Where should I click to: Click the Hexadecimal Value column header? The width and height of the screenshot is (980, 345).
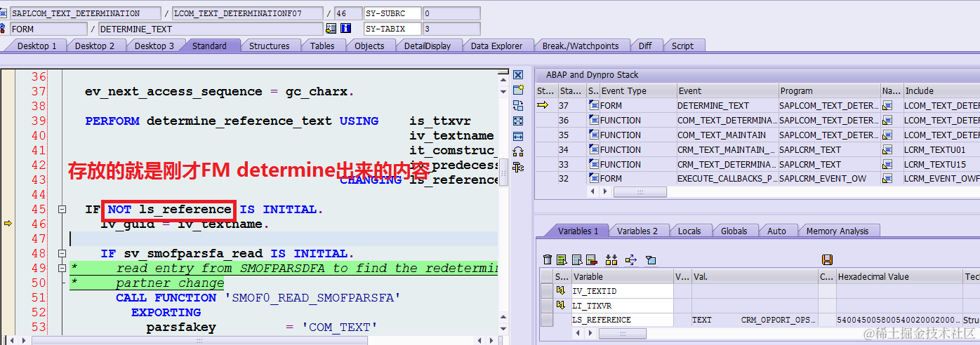pyautogui.click(x=899, y=276)
